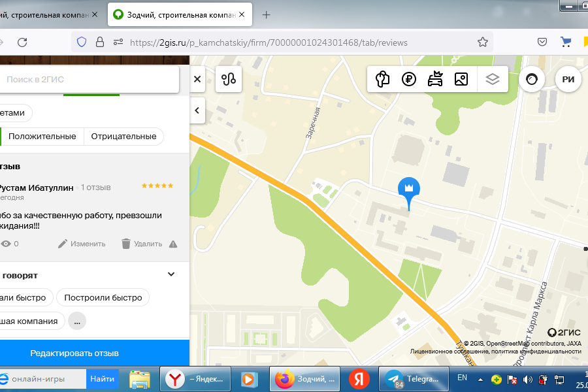Screen dimensions: 588x392
Task: Click the review views eye icon
Action: (6, 244)
